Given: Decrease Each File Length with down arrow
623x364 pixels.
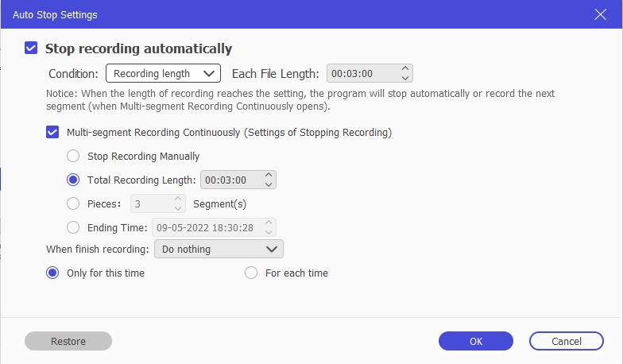Looking at the screenshot, I should [x=405, y=78].
